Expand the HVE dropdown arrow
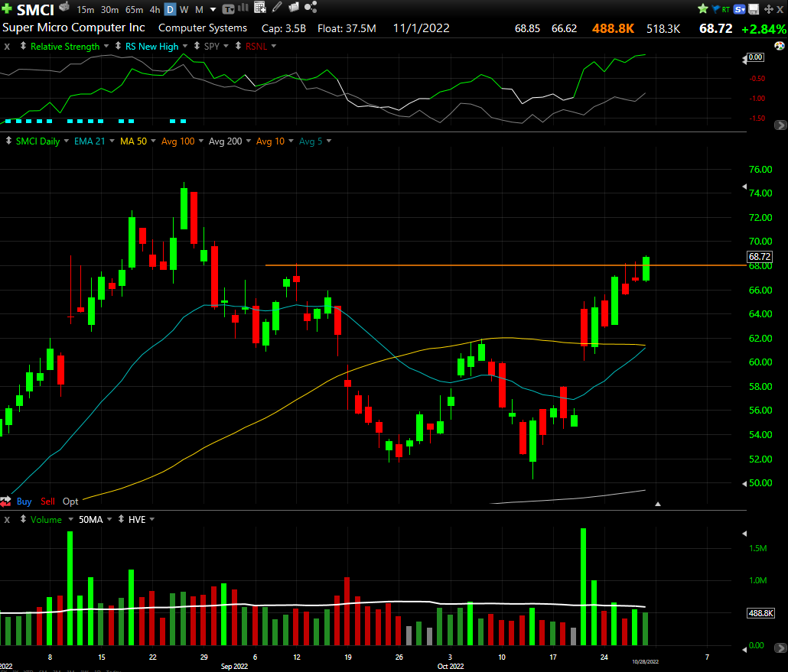This screenshot has width=788, height=672. tap(152, 519)
